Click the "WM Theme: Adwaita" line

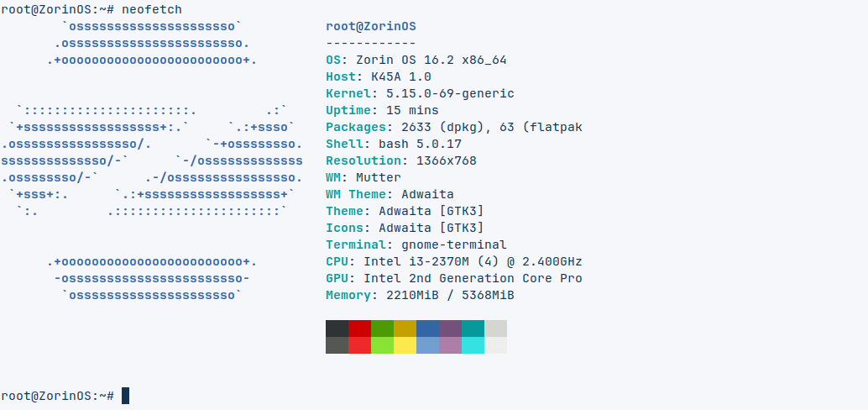pyautogui.click(x=390, y=194)
